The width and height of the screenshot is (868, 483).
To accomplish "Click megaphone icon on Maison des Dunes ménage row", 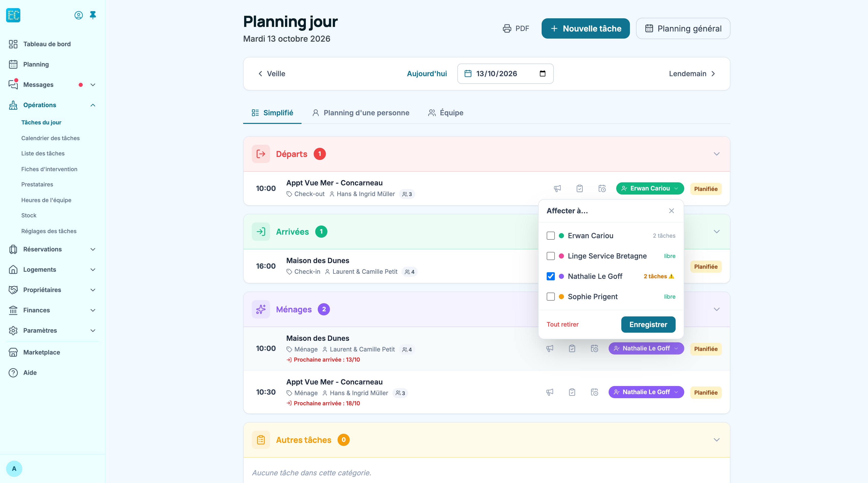I will (x=549, y=348).
